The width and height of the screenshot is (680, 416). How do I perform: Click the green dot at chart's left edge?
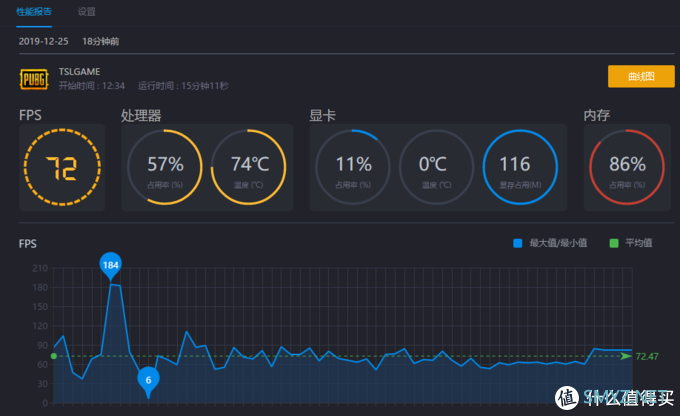pyautogui.click(x=53, y=355)
